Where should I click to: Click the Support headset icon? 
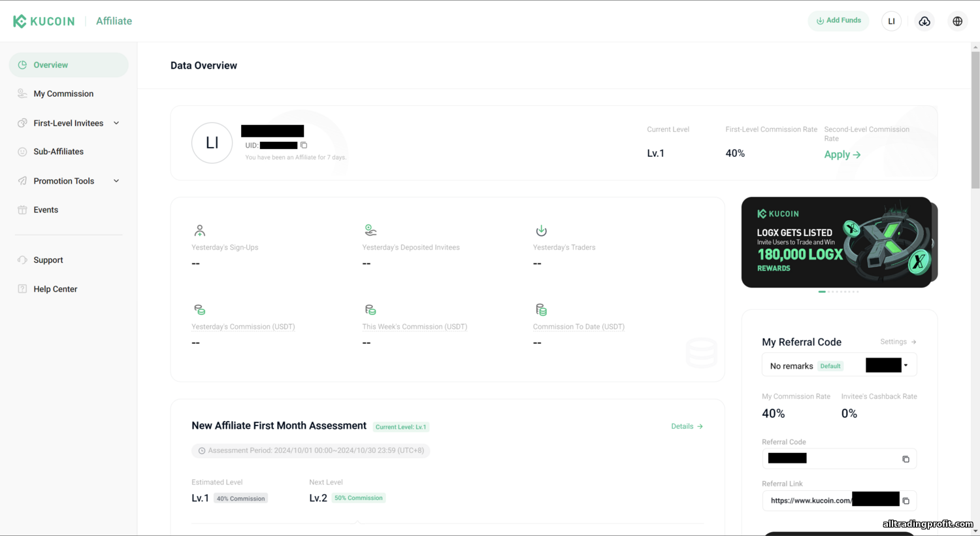pyautogui.click(x=22, y=260)
